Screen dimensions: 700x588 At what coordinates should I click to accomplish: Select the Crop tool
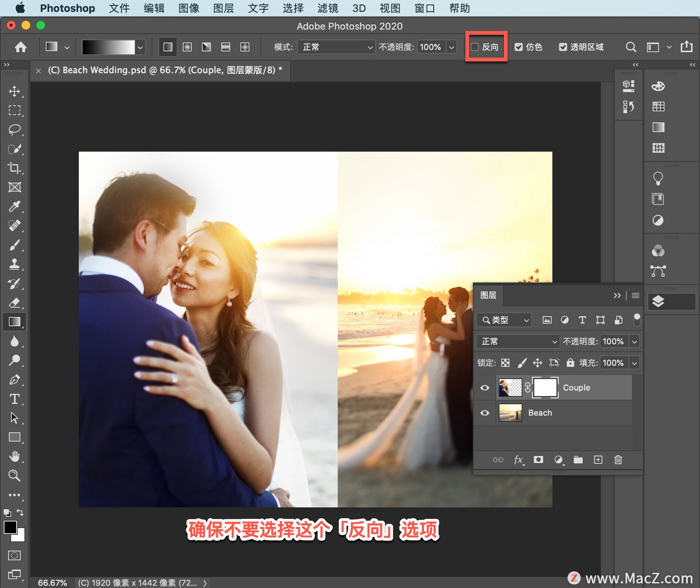[14, 168]
